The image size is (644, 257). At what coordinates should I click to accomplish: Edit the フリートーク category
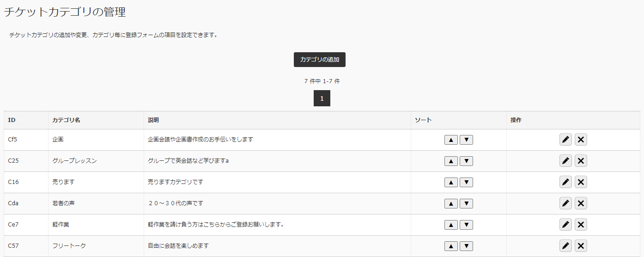tap(565, 246)
